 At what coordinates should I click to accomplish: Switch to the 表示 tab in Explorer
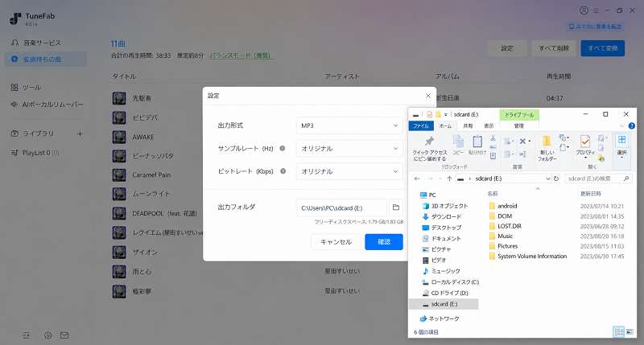click(x=489, y=126)
